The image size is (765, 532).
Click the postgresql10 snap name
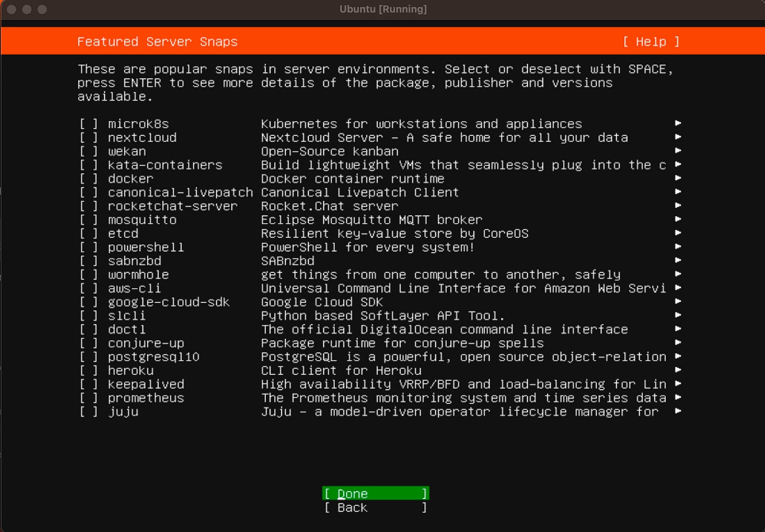pos(153,357)
